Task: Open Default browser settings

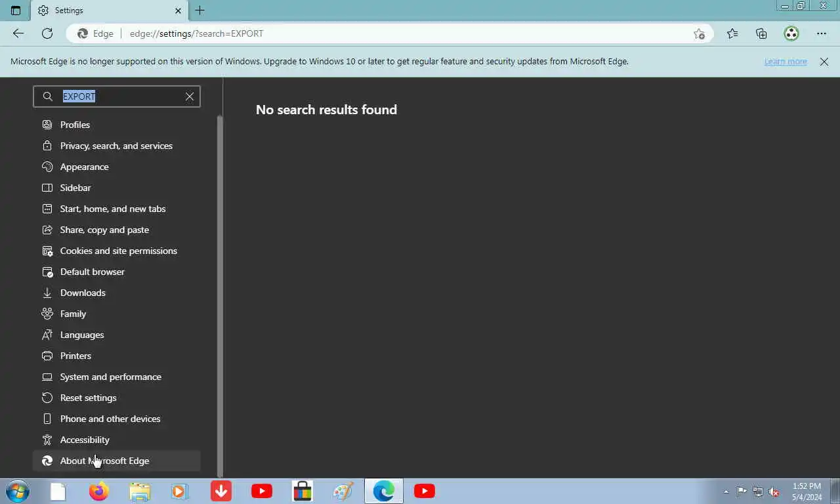Action: [117, 272]
